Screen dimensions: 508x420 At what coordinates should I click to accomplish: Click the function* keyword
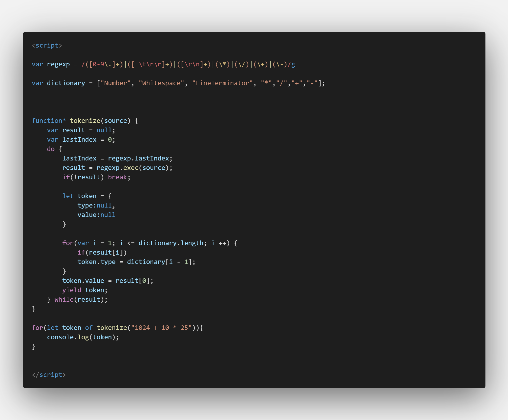(49, 121)
